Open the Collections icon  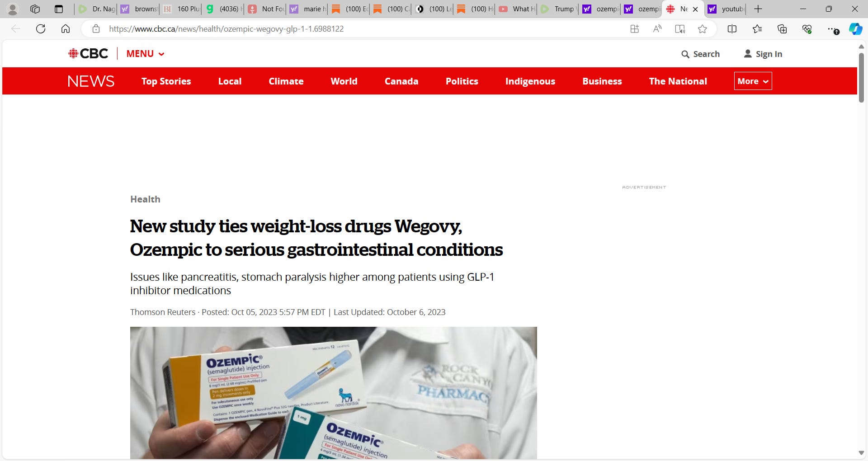pos(782,29)
